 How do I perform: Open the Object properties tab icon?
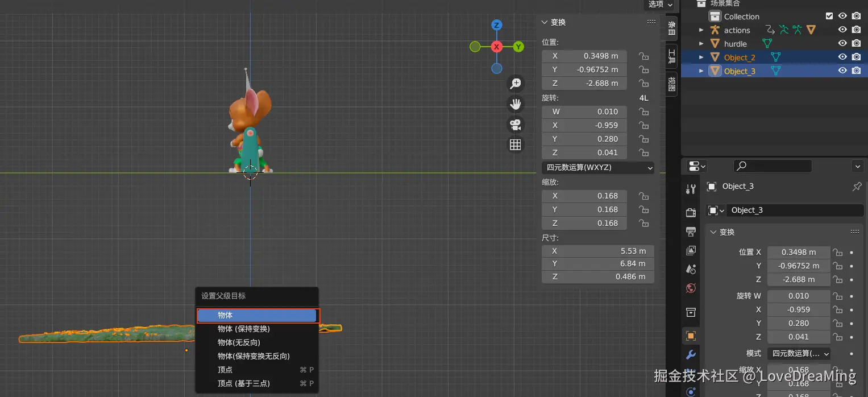click(x=691, y=336)
